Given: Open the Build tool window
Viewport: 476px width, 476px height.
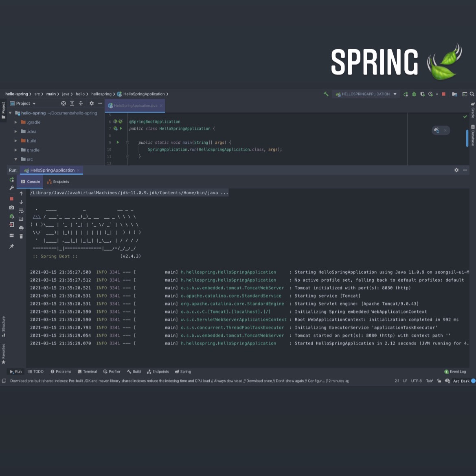Looking at the screenshot, I should [x=134, y=372].
